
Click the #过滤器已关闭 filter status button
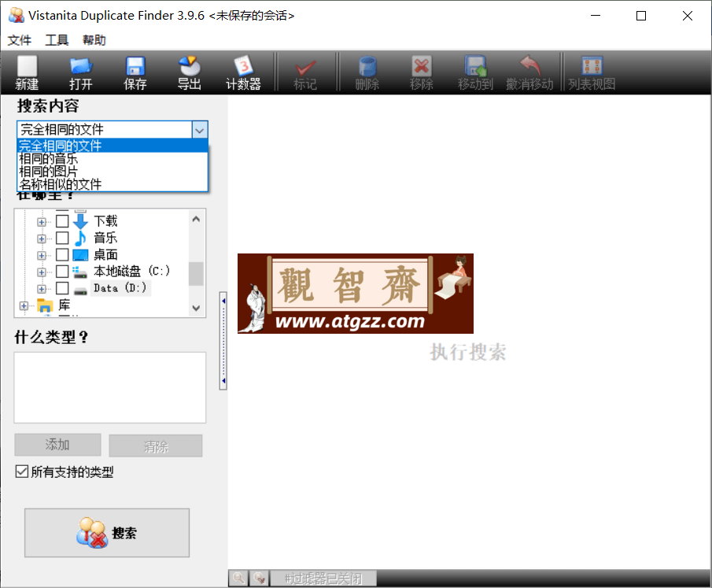click(323, 578)
